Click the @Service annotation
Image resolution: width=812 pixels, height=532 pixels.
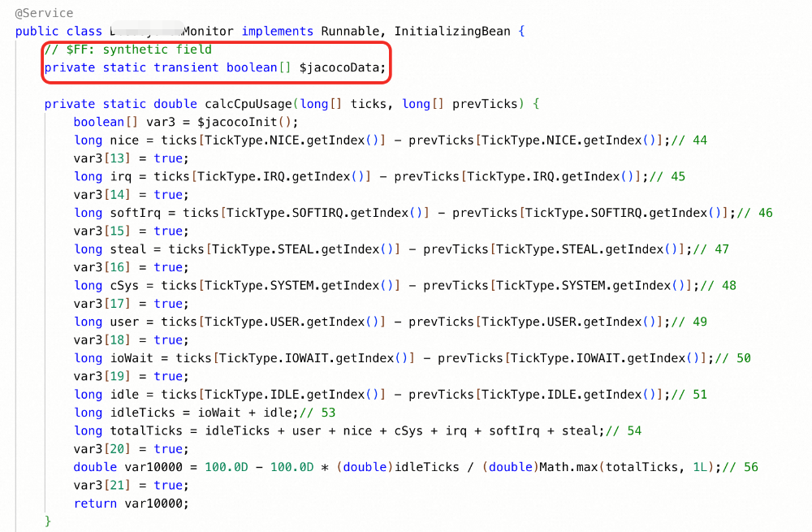click(x=44, y=13)
